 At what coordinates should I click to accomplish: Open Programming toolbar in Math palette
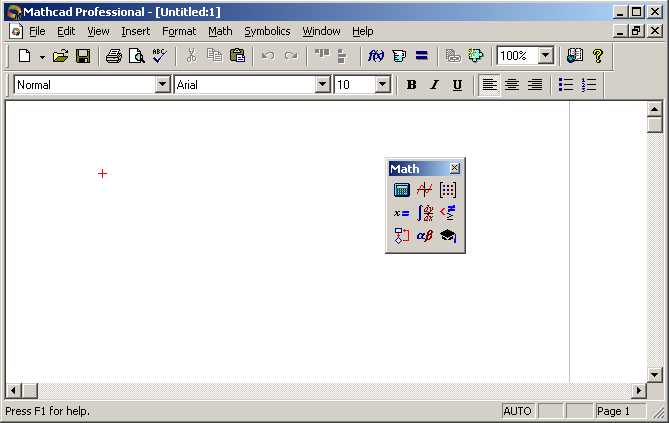pyautogui.click(x=401, y=236)
